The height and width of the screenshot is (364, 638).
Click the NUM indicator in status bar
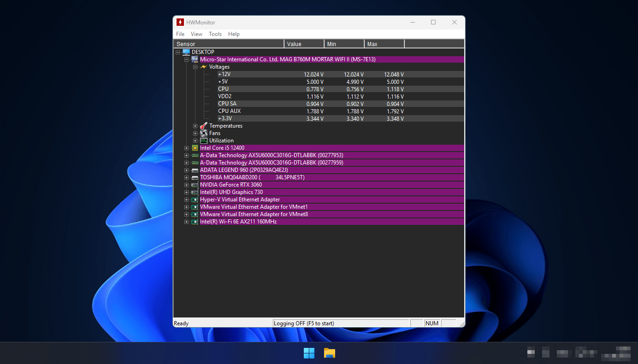(432, 323)
